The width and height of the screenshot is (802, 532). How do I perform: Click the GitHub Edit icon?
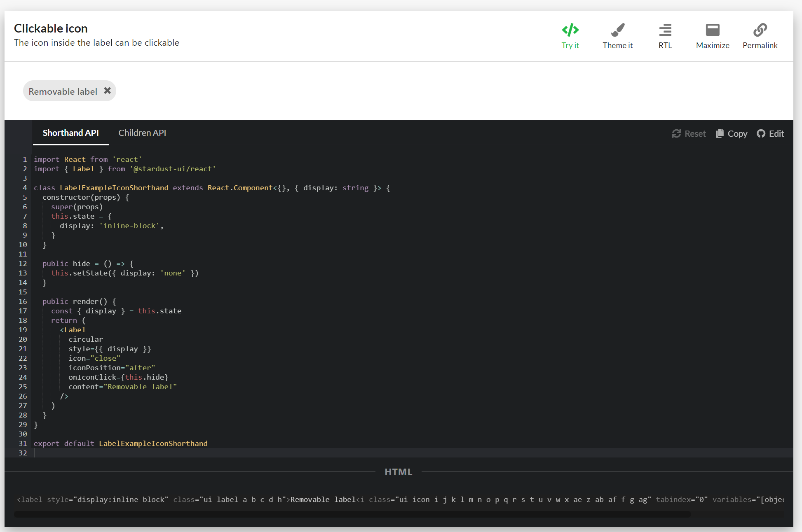click(761, 133)
